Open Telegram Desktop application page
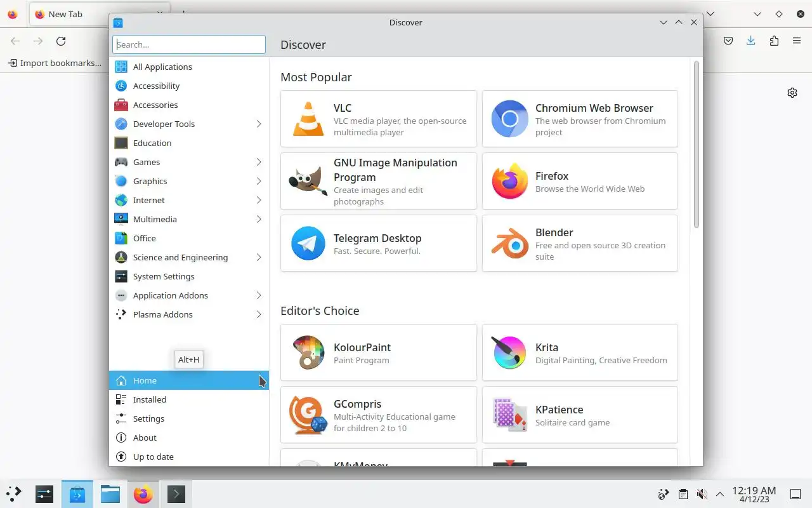812x508 pixels. pos(379,243)
